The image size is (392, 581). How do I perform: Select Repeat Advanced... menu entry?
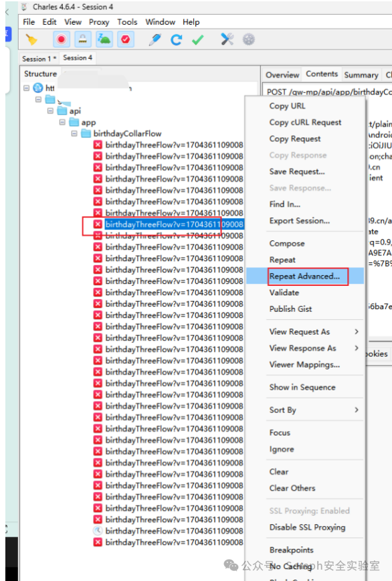point(304,276)
